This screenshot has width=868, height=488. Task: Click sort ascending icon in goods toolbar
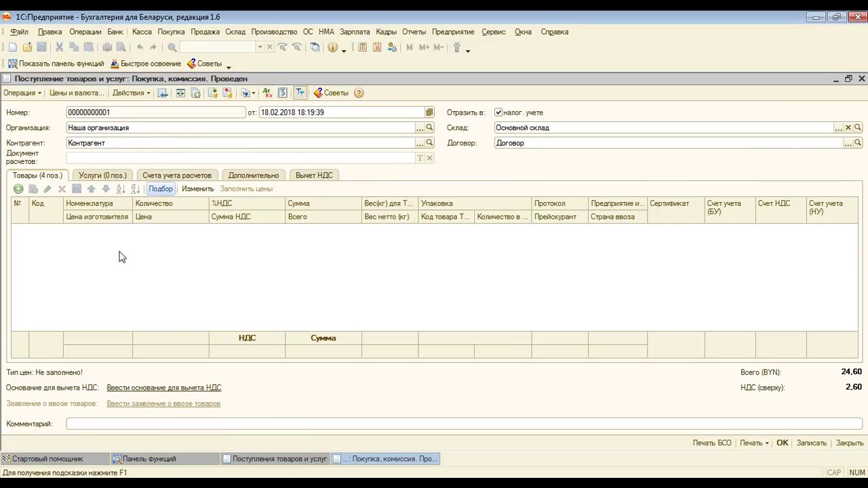(x=121, y=189)
